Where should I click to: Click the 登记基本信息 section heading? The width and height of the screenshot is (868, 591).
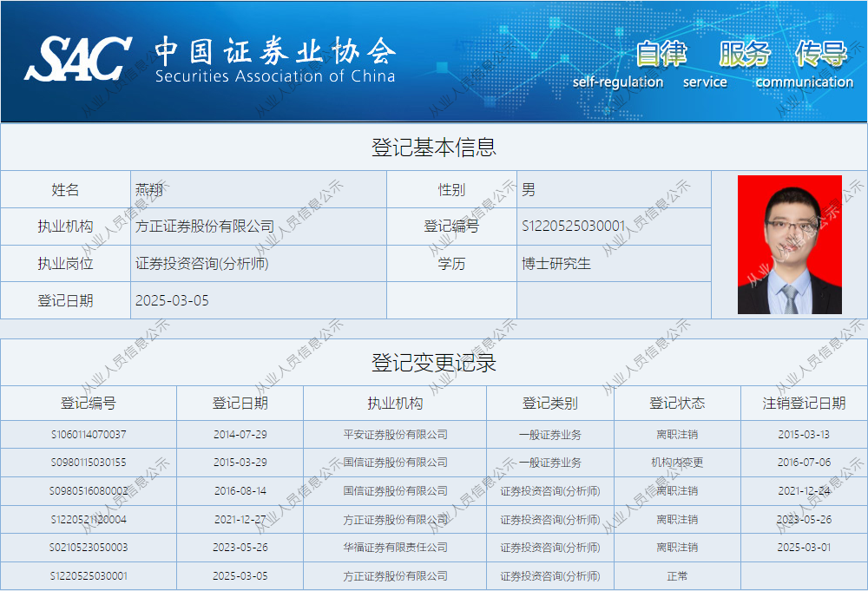(x=434, y=148)
